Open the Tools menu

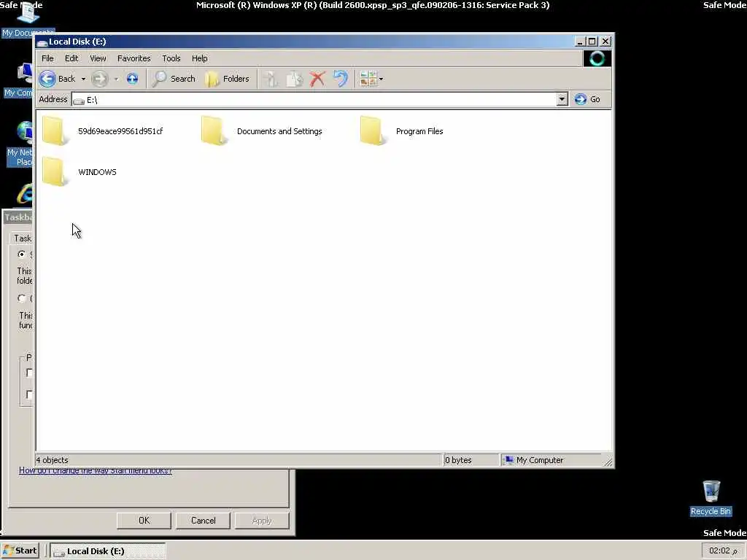pyautogui.click(x=171, y=58)
